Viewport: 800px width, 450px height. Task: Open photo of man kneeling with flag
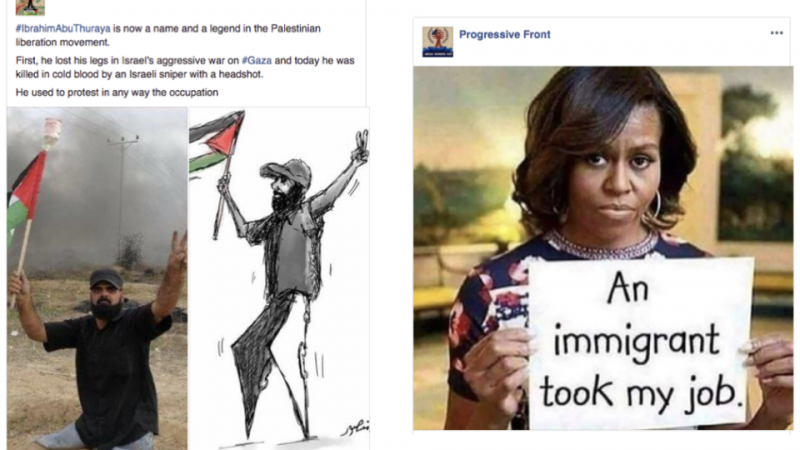click(97, 279)
